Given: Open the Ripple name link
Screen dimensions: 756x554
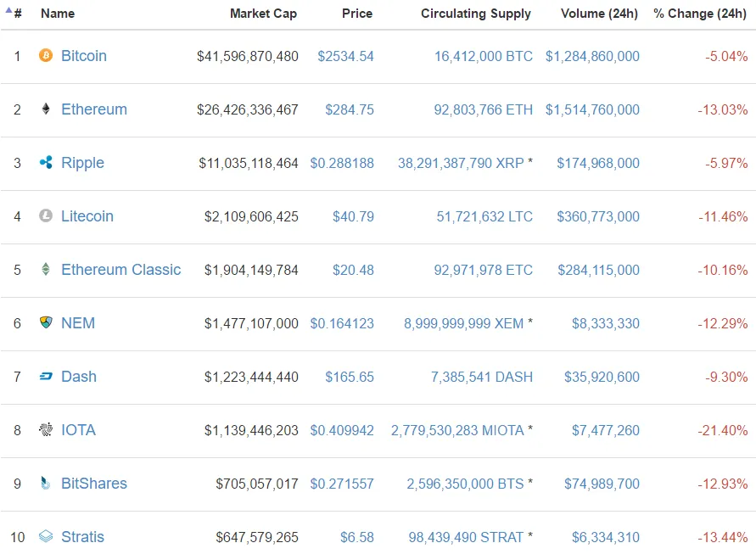Looking at the screenshot, I should pos(82,164).
